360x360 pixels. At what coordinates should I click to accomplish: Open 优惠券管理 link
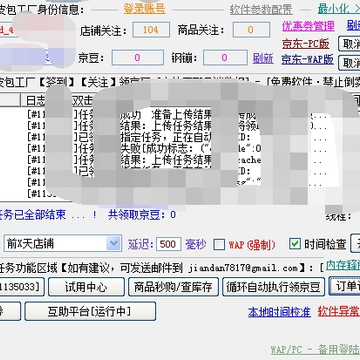[308, 26]
